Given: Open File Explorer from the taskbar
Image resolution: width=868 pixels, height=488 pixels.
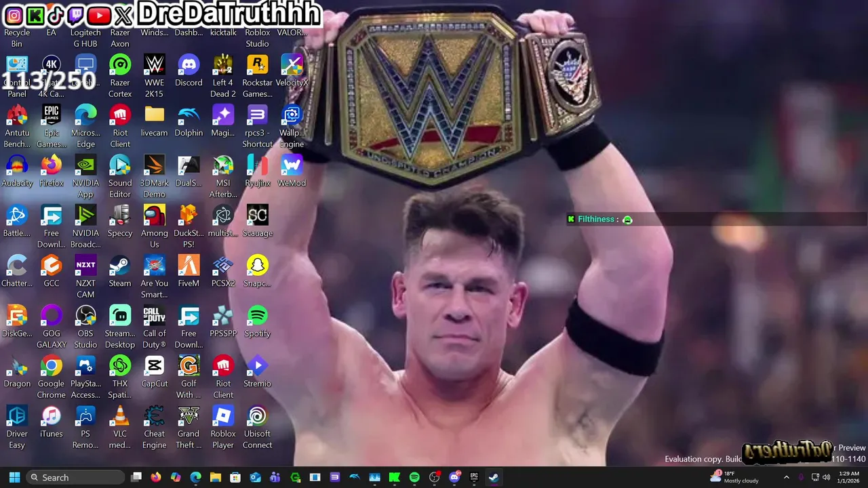Looking at the screenshot, I should (x=216, y=477).
